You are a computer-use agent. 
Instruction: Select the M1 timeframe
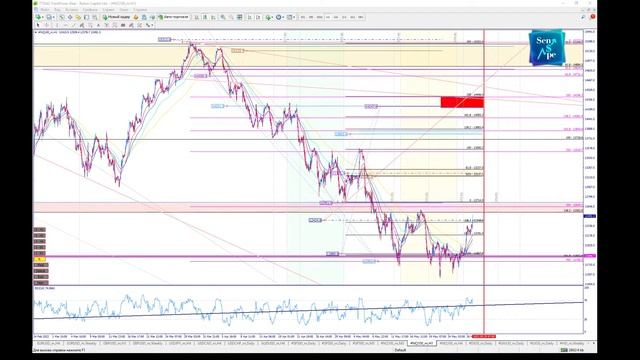click(x=303, y=17)
